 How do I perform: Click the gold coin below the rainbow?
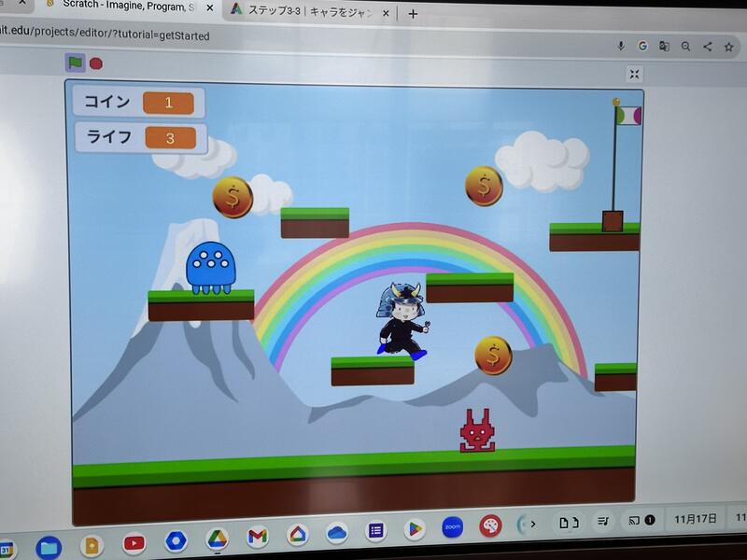493,356
